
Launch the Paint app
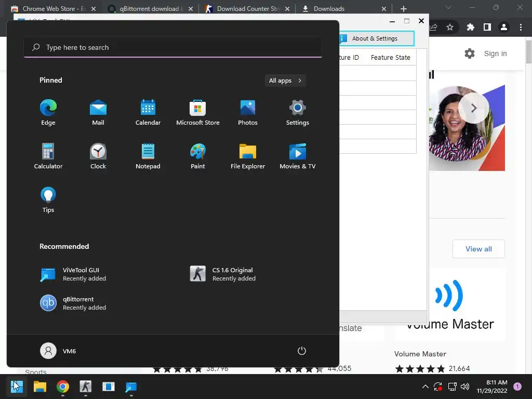(198, 156)
